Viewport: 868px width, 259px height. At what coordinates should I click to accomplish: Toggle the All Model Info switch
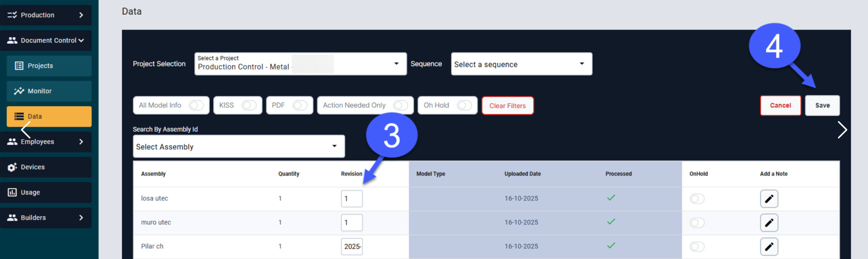(196, 105)
